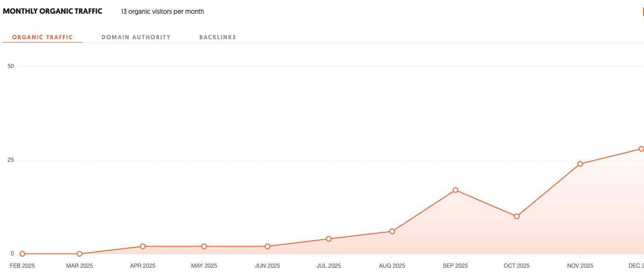
Task: Select the NOV 2025 chart marker
Action: (580, 164)
